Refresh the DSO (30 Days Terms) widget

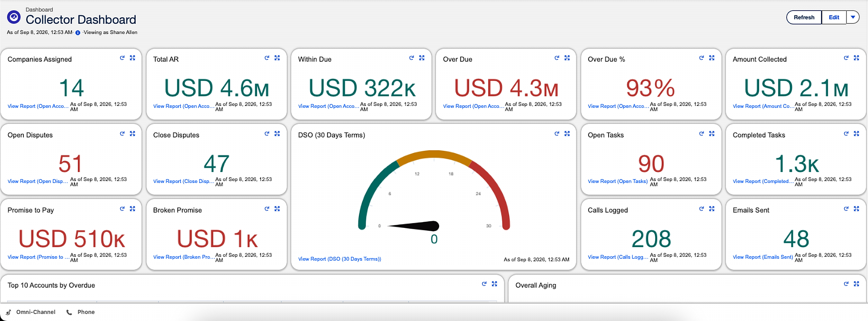coord(557,134)
